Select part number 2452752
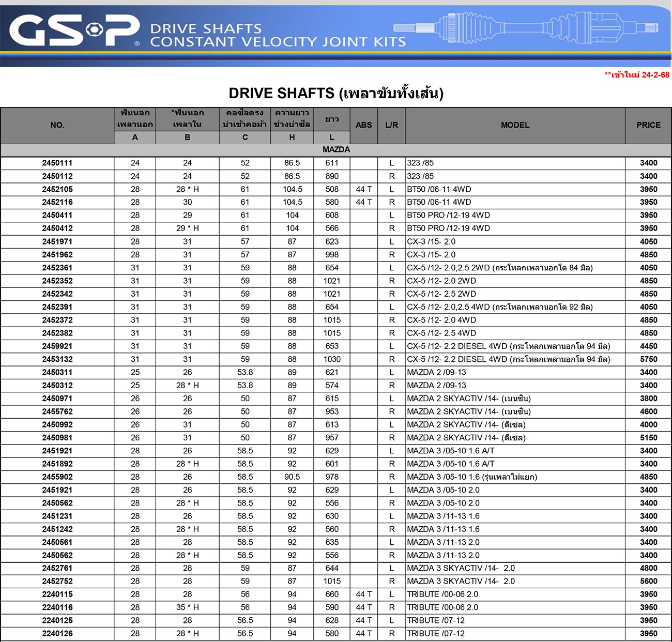Image resolution: width=672 pixels, height=642 pixels. point(57,581)
